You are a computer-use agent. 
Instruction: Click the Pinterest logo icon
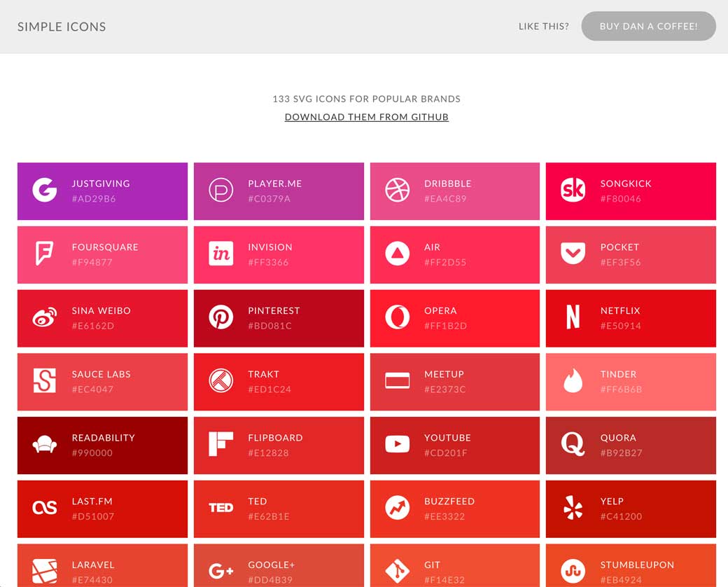coord(220,318)
